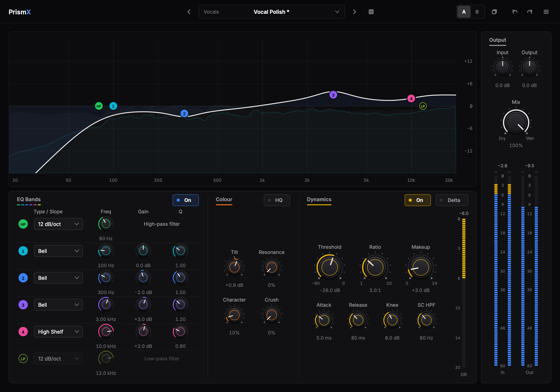The width and height of the screenshot is (560, 392).
Task: Click the Release knob
Action: pos(358,320)
